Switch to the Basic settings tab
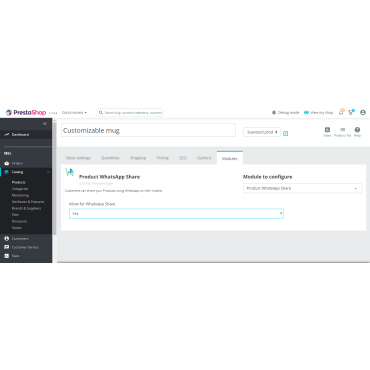Screen dimensions: 370x370 tap(78, 158)
